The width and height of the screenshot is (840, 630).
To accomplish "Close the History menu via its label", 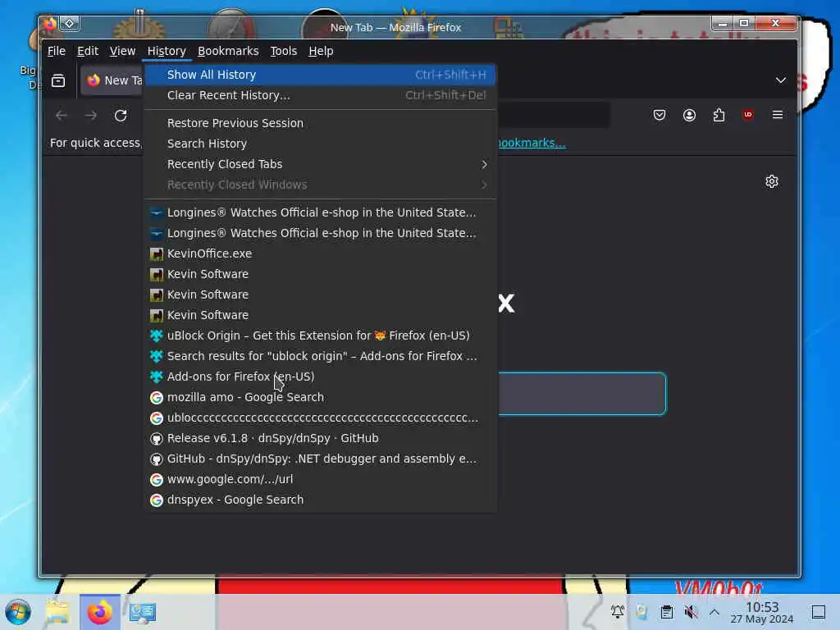I will (x=167, y=51).
